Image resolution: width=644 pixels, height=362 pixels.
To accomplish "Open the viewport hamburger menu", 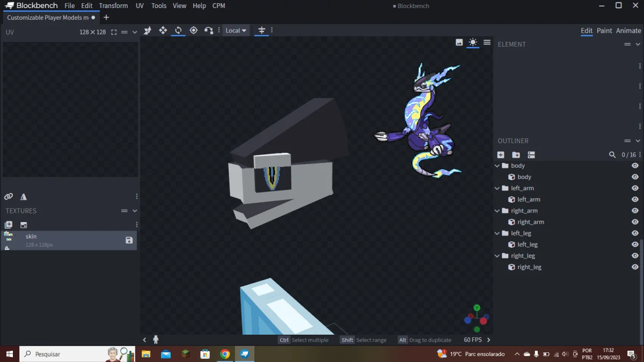I will [487, 42].
